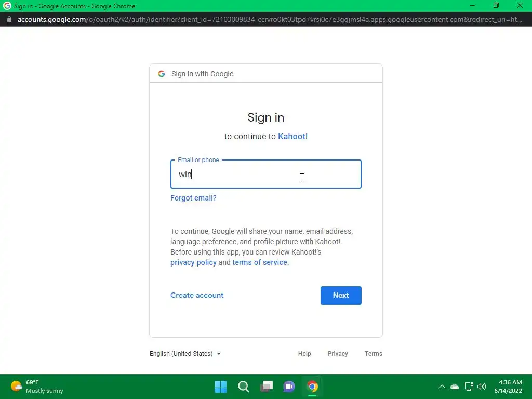Minimize the Chrome window
Viewport: 532px width, 399px height.
pos(472,6)
